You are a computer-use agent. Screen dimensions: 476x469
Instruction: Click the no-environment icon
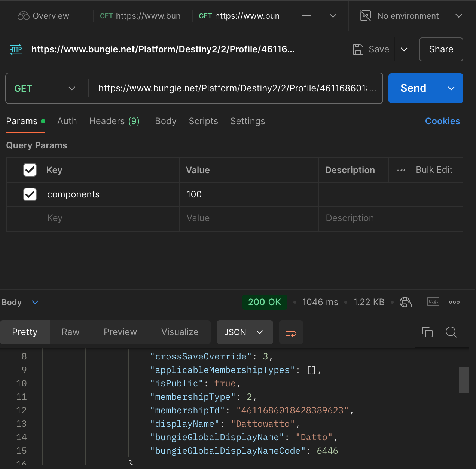click(365, 16)
